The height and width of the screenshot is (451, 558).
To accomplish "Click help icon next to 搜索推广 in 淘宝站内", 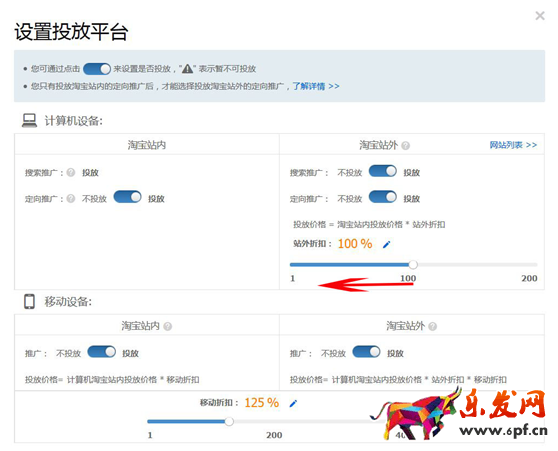I will [x=71, y=172].
